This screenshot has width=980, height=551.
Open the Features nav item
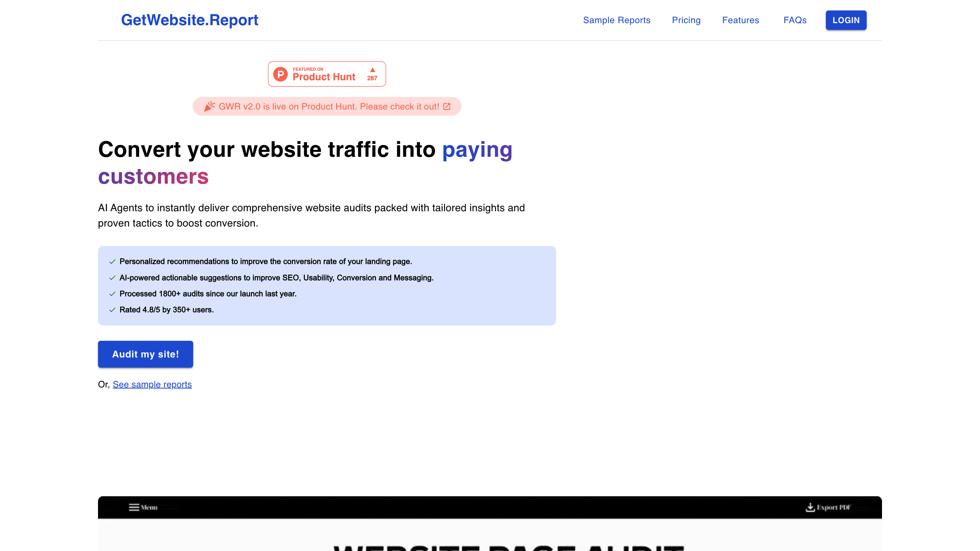click(x=740, y=20)
